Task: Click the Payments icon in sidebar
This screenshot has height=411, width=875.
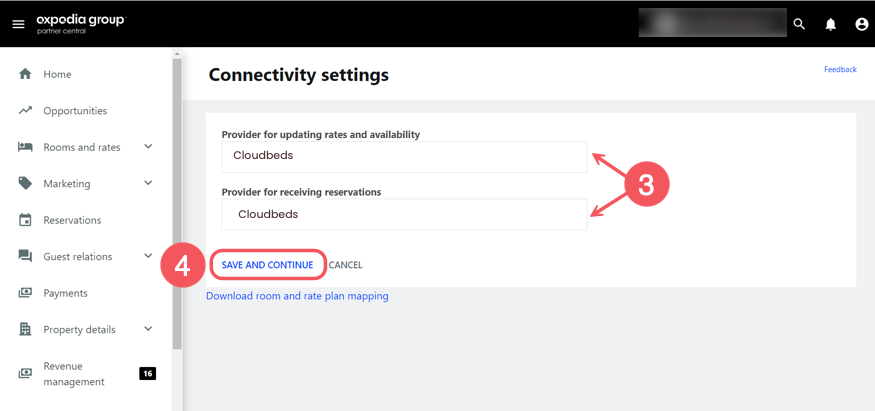Action: click(26, 293)
